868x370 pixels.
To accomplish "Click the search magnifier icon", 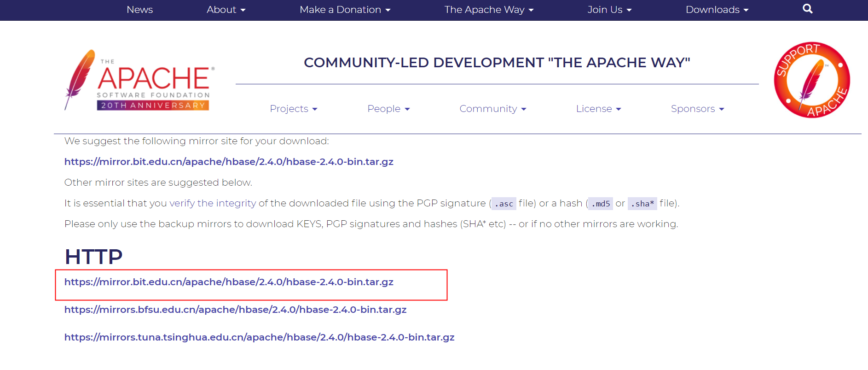I will pyautogui.click(x=807, y=9).
